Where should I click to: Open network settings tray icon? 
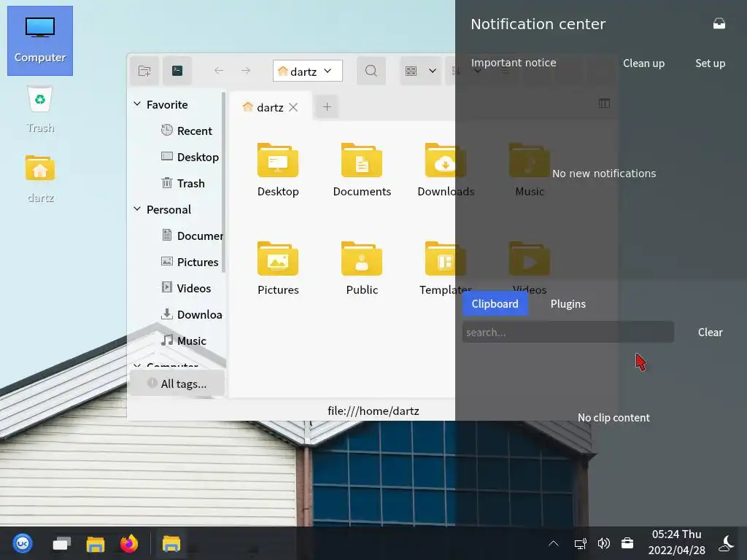[580, 543]
